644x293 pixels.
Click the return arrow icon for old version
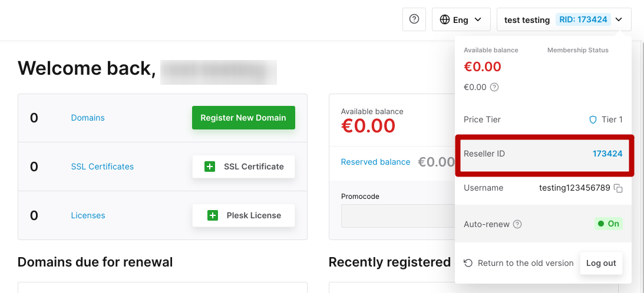coord(468,263)
